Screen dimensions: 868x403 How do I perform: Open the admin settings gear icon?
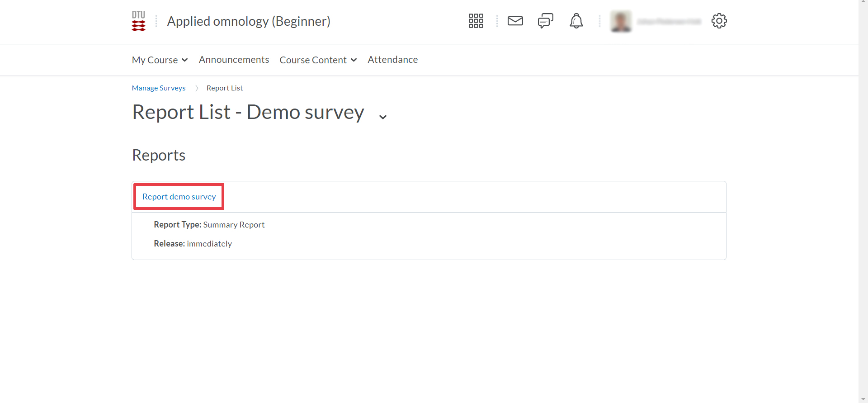(719, 21)
